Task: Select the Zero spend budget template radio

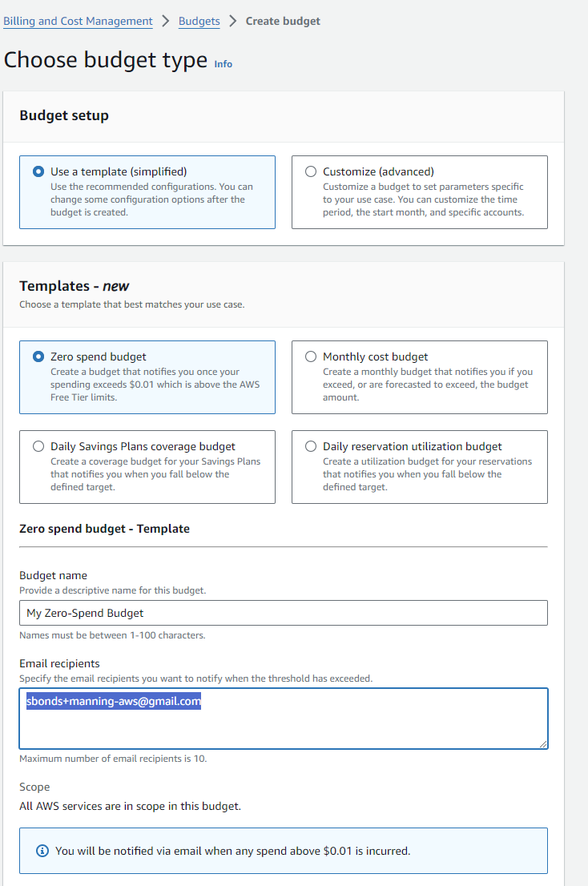Action: [x=38, y=356]
